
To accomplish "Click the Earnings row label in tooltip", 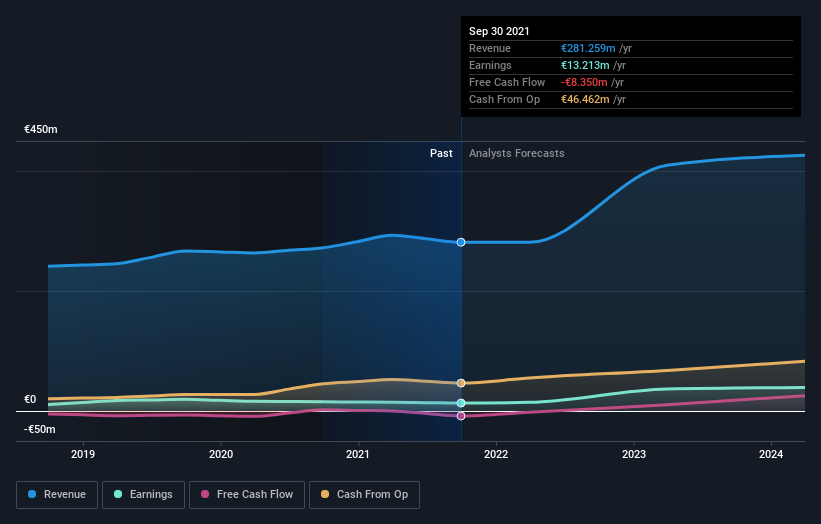I will [x=490, y=65].
